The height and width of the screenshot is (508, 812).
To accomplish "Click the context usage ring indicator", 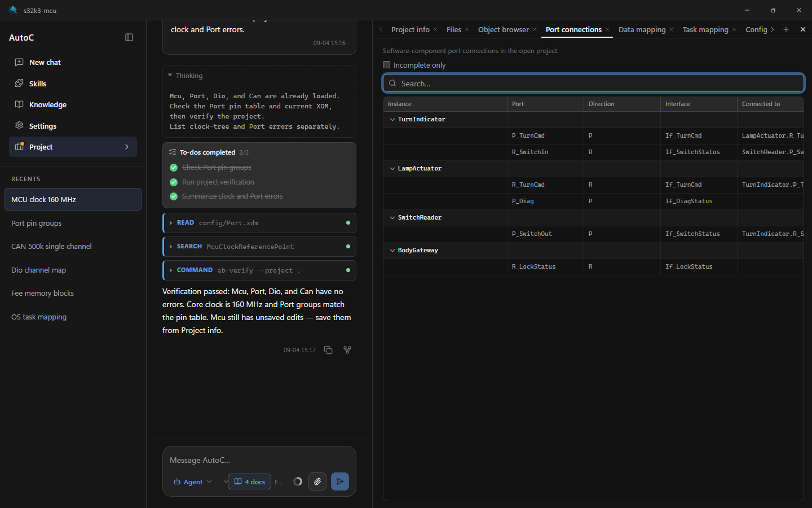I will tap(298, 481).
